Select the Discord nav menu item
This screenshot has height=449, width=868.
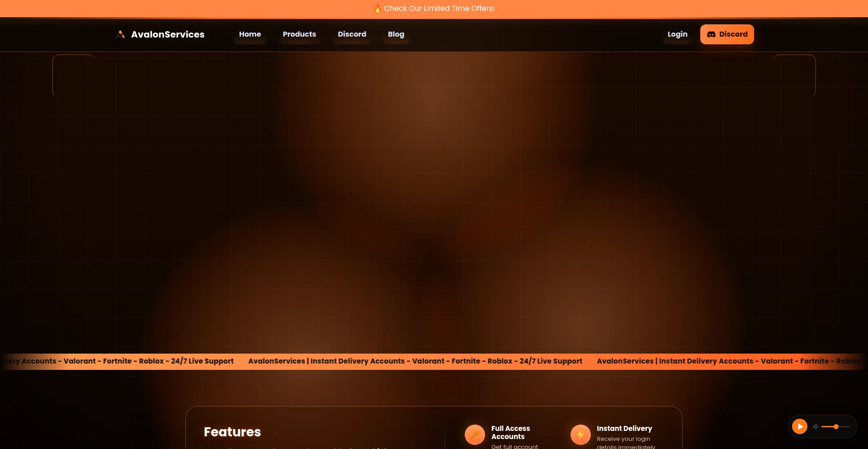(x=352, y=34)
